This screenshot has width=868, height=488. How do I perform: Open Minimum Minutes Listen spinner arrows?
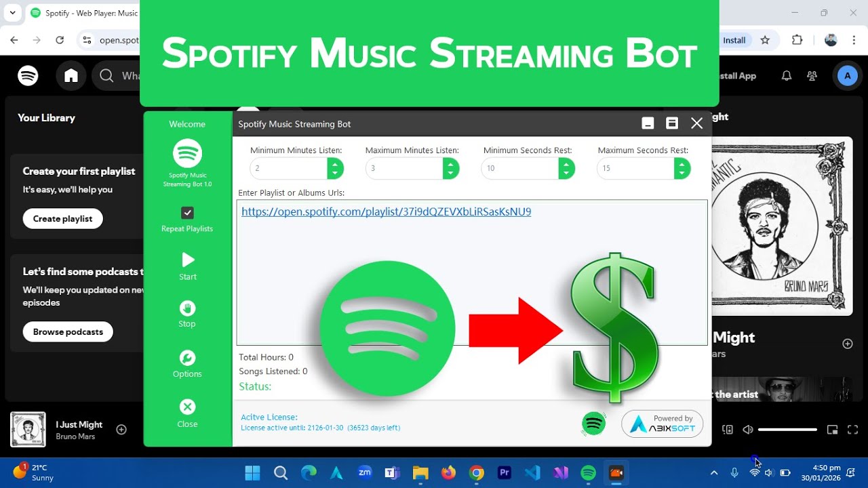click(336, 168)
